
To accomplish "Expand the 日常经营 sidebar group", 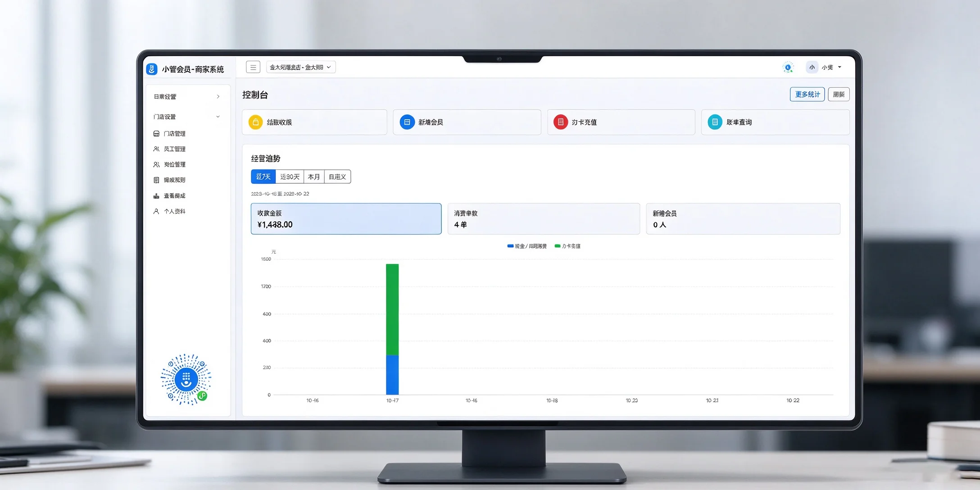I will tap(186, 96).
